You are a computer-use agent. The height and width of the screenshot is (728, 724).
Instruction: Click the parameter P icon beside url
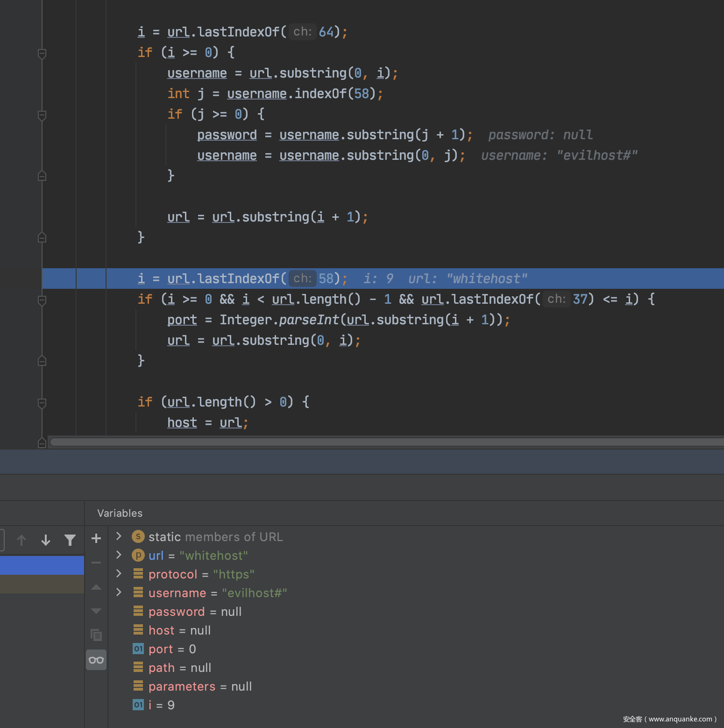138,555
